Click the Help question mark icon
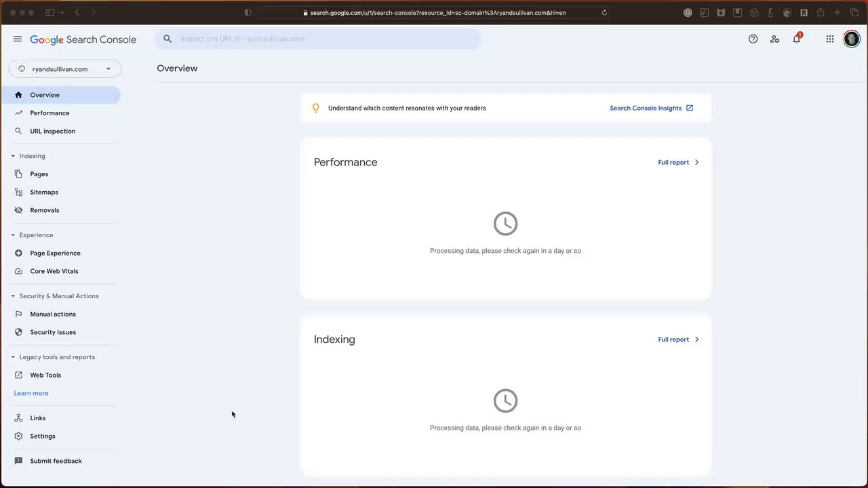Screen dimensions: 868x488 click(x=753, y=39)
